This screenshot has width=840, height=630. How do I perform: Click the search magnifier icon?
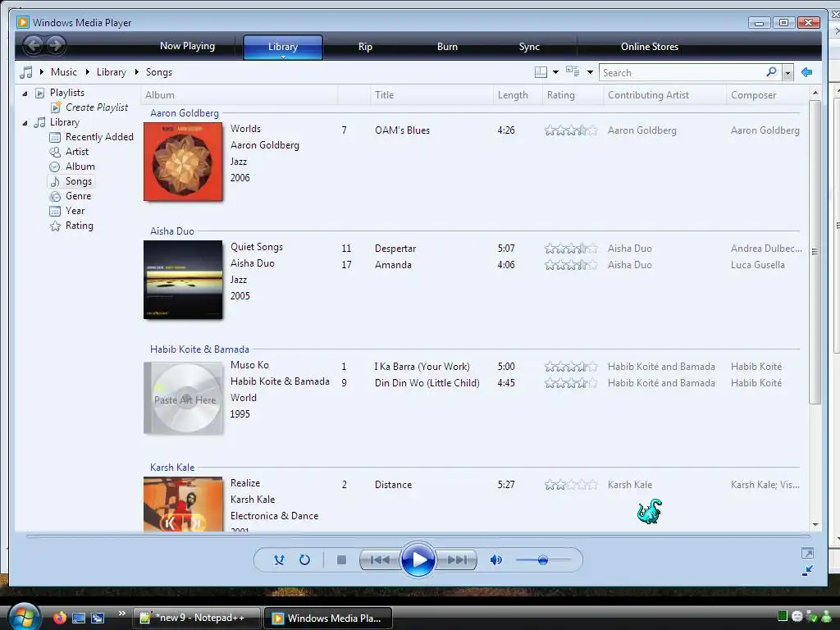[771, 72]
